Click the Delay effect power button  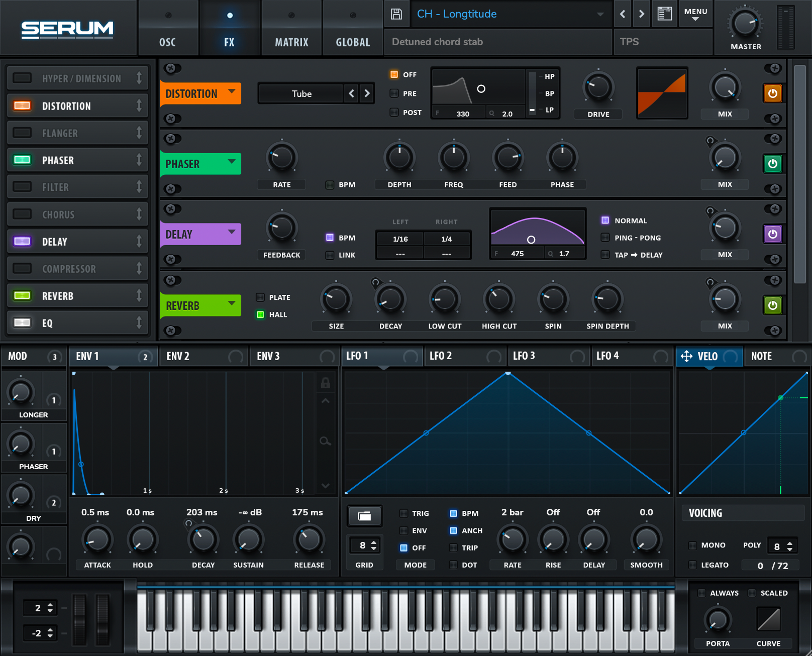click(x=772, y=234)
